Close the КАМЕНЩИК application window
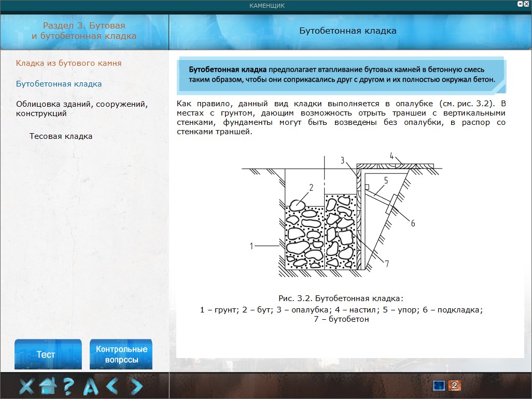 [526, 4]
